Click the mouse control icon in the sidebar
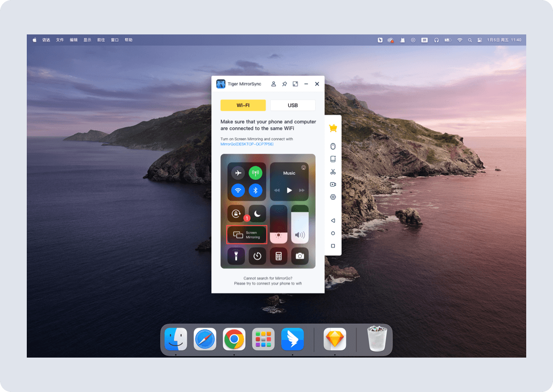 point(333,146)
